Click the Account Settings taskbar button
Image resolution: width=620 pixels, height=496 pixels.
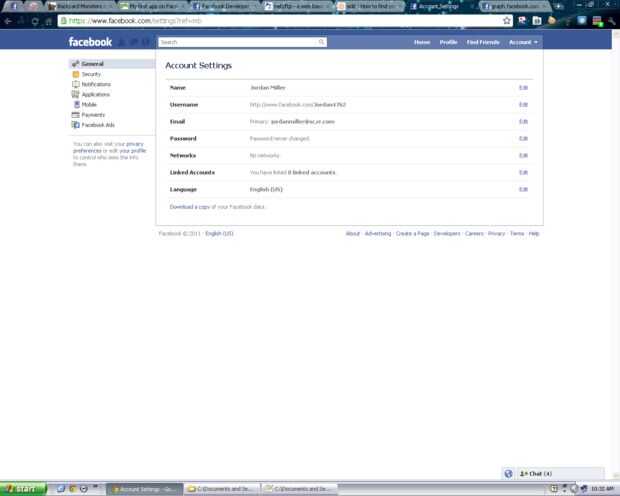144,489
